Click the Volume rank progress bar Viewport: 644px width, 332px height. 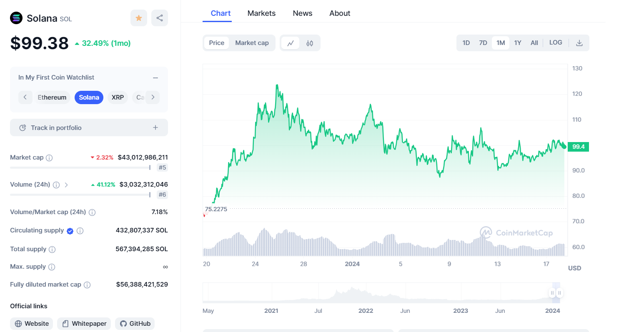click(80, 195)
